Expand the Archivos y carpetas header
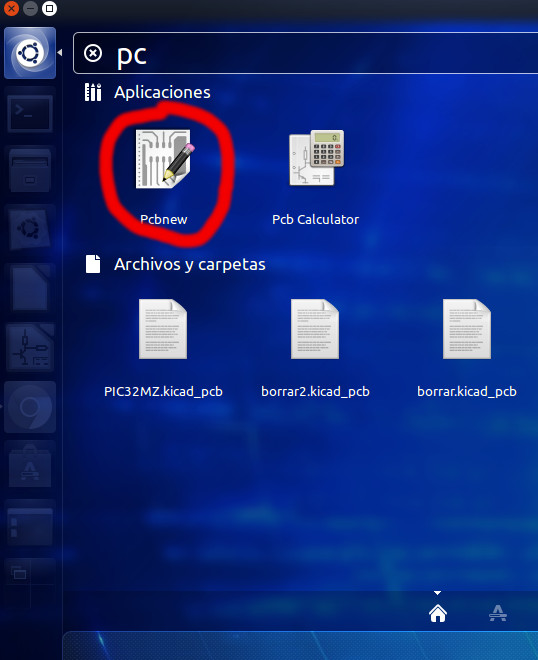This screenshot has width=538, height=660. [189, 264]
